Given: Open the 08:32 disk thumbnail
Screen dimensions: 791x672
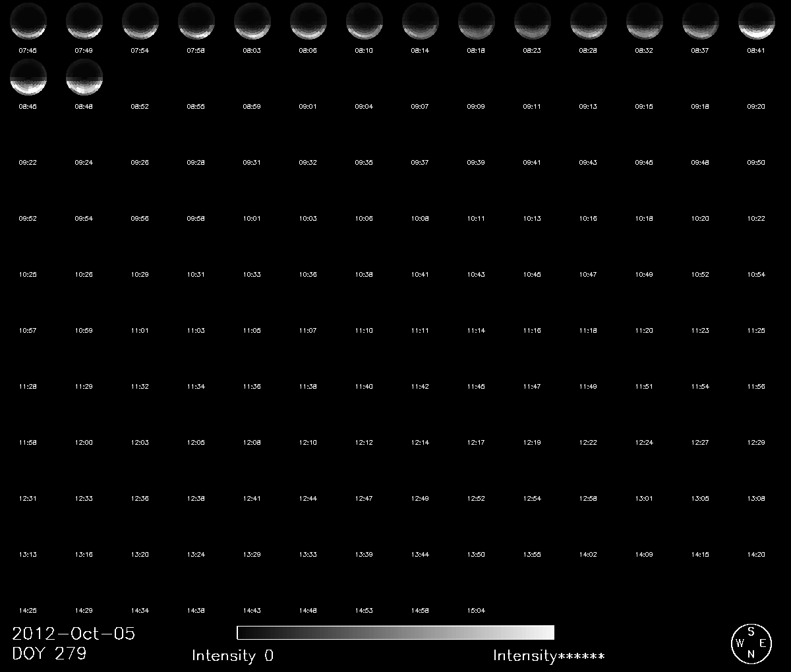Looking at the screenshot, I should (645, 21).
